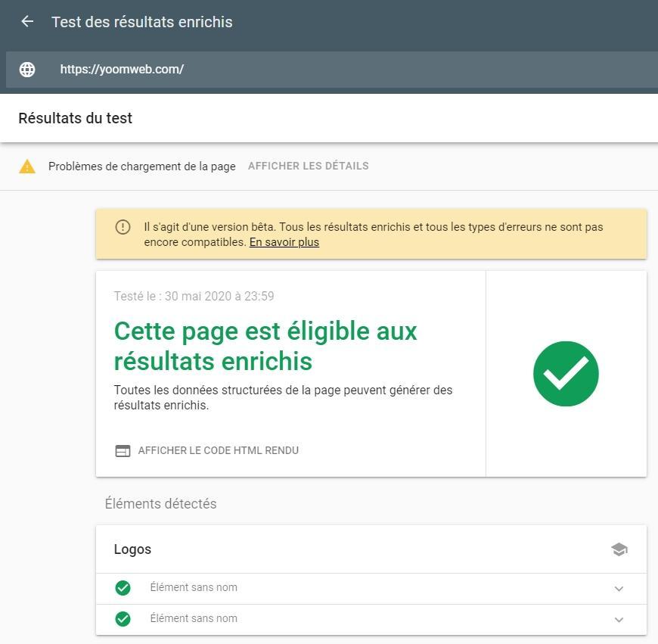Click the large green checkmark circle

point(566,374)
